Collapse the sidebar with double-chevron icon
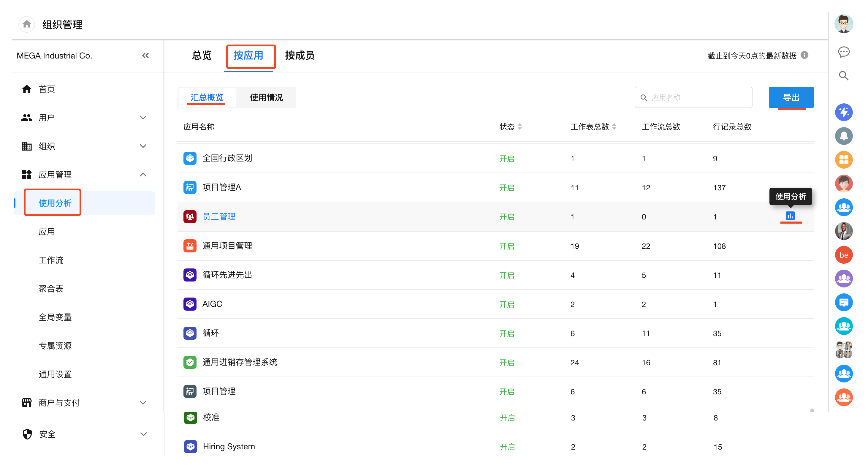Viewport: 868px width, 468px height. 145,56
